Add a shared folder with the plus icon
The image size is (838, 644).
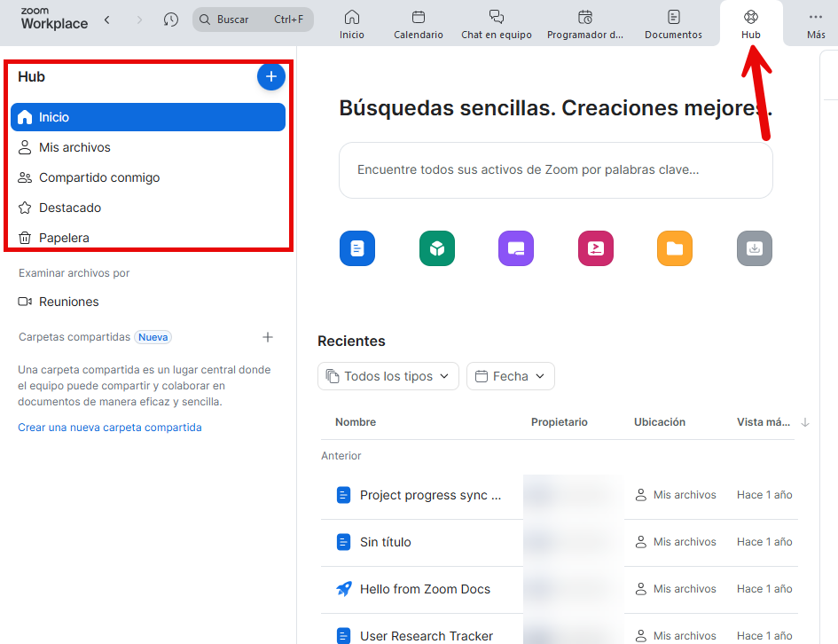pos(268,337)
